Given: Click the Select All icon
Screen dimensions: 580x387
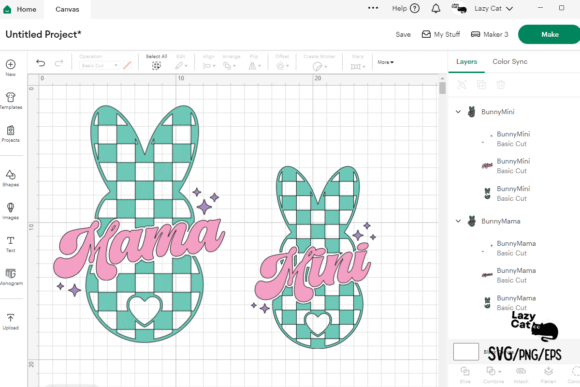Looking at the screenshot, I should coord(156,66).
